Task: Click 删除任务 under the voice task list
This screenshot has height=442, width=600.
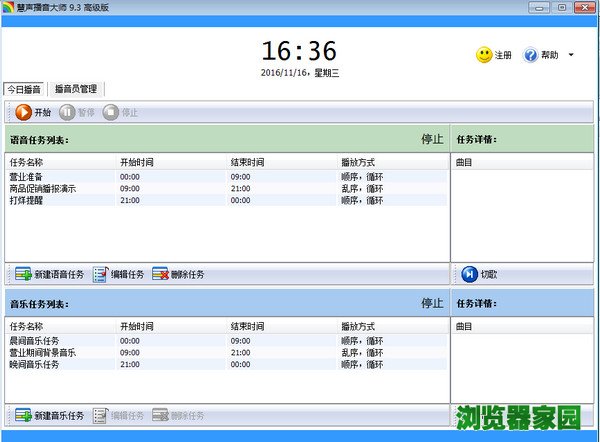Action: 178,274
